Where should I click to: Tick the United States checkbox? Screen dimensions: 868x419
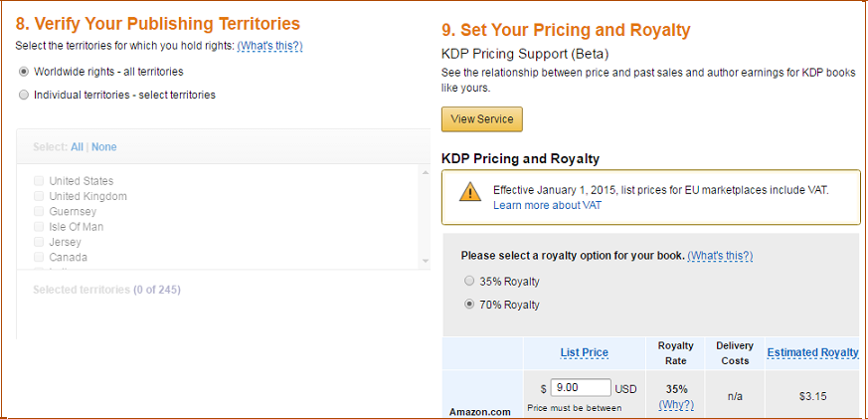pos(39,181)
